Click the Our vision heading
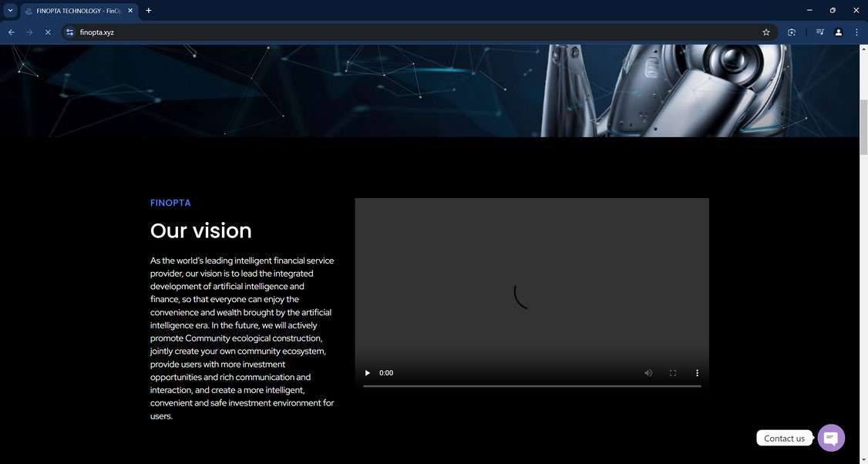The width and height of the screenshot is (868, 464). [x=201, y=231]
